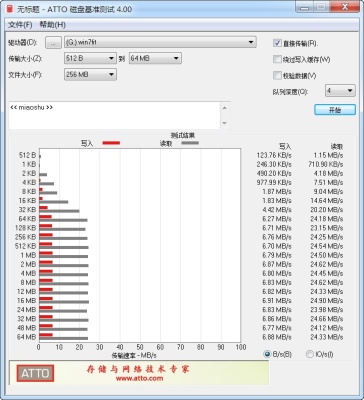Click the ATTO logo in the banner
Viewport: 364px width, 400px height.
click(x=35, y=373)
